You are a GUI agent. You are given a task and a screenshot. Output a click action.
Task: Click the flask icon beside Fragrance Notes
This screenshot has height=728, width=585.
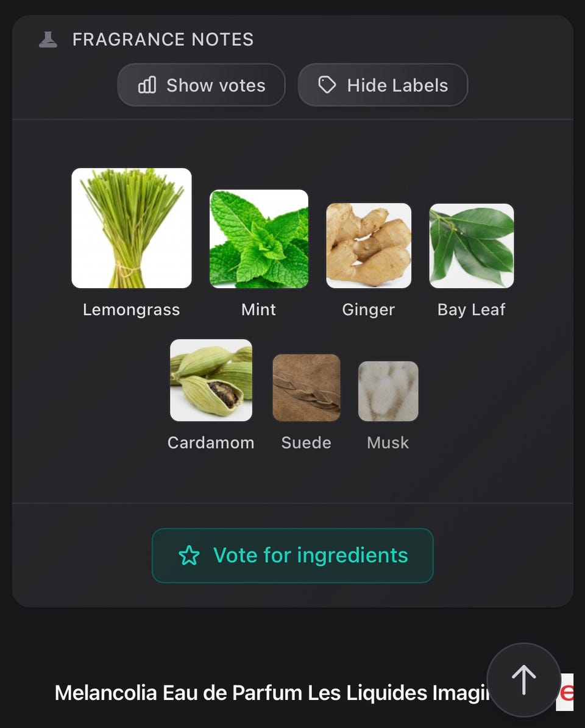(x=48, y=40)
